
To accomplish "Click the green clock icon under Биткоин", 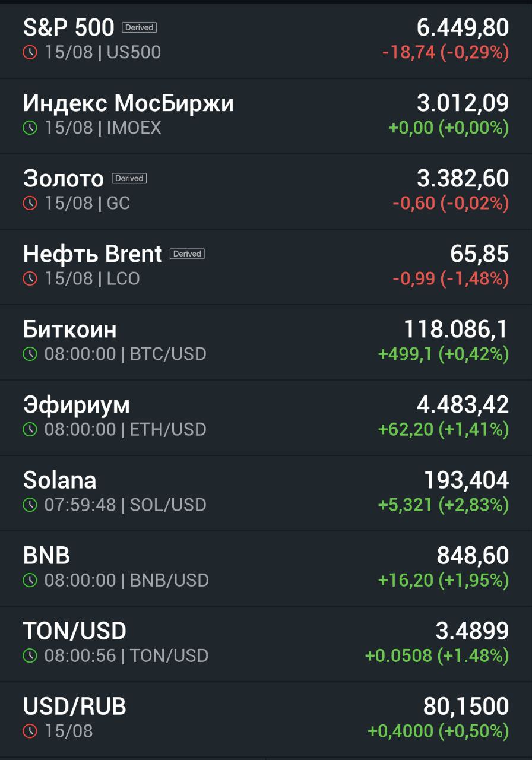I will pyautogui.click(x=30, y=354).
